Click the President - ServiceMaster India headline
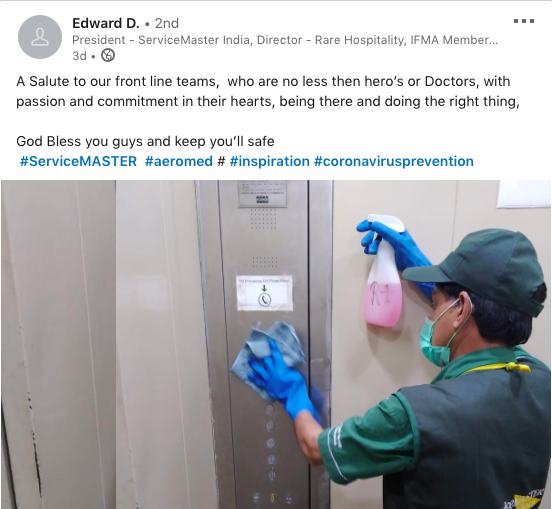This screenshot has width=552, height=509. pos(284,40)
